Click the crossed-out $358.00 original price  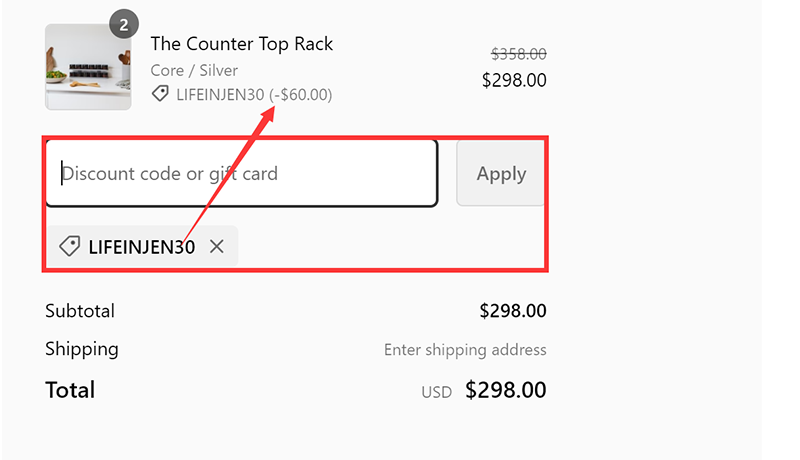(518, 54)
